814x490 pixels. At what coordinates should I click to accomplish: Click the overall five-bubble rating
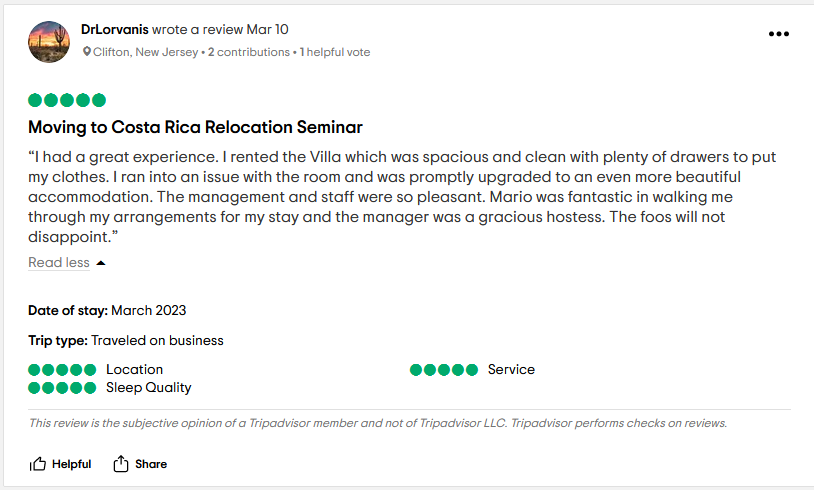(x=67, y=100)
